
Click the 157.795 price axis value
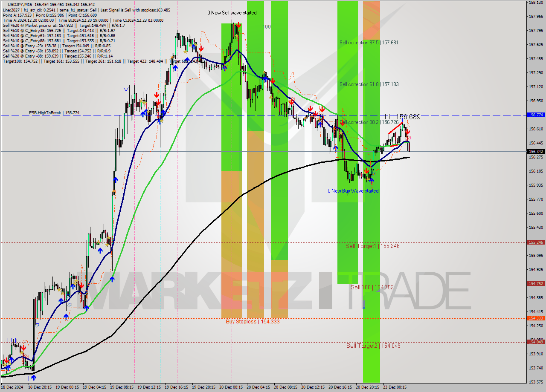(x=536, y=31)
